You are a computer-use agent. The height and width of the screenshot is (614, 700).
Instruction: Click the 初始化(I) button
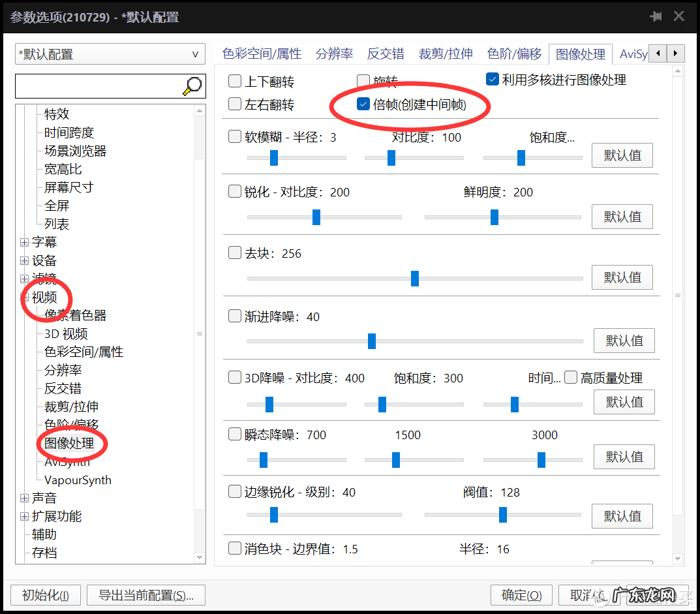(45, 595)
